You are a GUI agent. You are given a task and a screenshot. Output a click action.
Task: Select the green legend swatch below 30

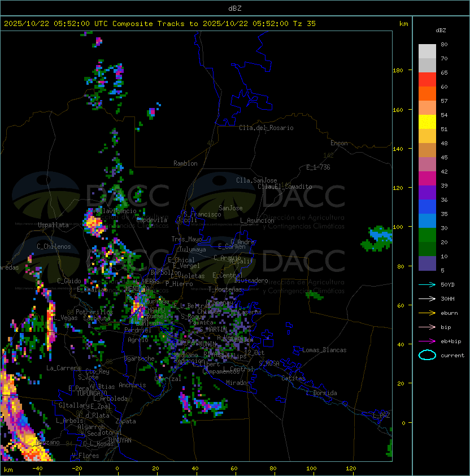pos(427,235)
